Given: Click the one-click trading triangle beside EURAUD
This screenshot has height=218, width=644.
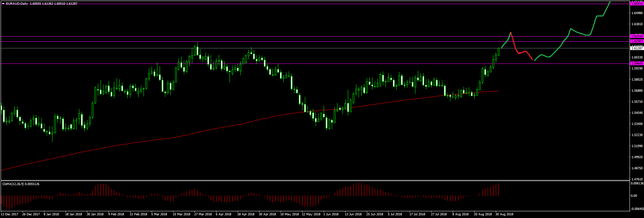Looking at the screenshot, I should click(x=3, y=4).
